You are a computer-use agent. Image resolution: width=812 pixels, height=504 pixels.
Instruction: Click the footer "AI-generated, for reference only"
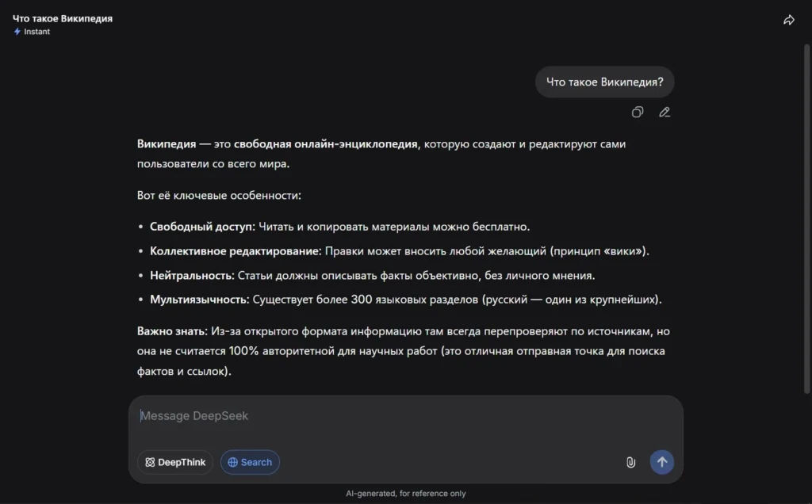coord(405,493)
